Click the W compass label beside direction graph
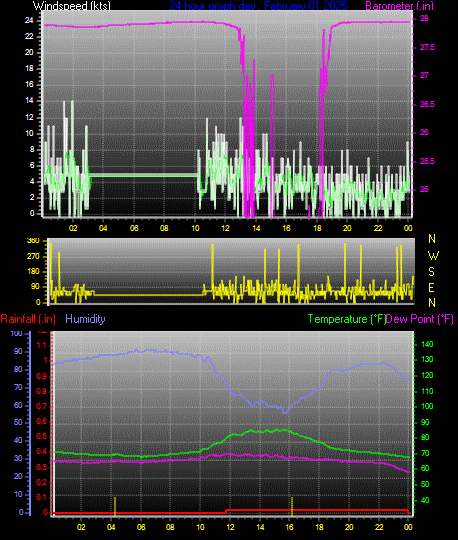 click(x=433, y=256)
